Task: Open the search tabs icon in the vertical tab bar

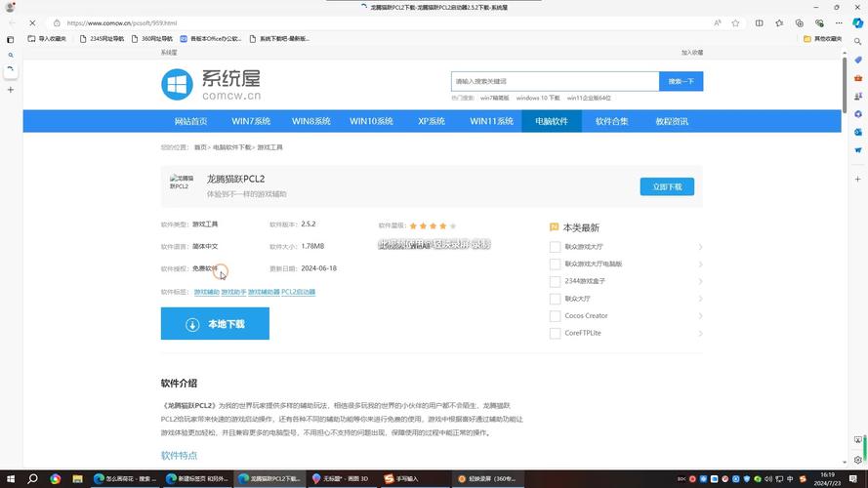Action: tap(10, 55)
